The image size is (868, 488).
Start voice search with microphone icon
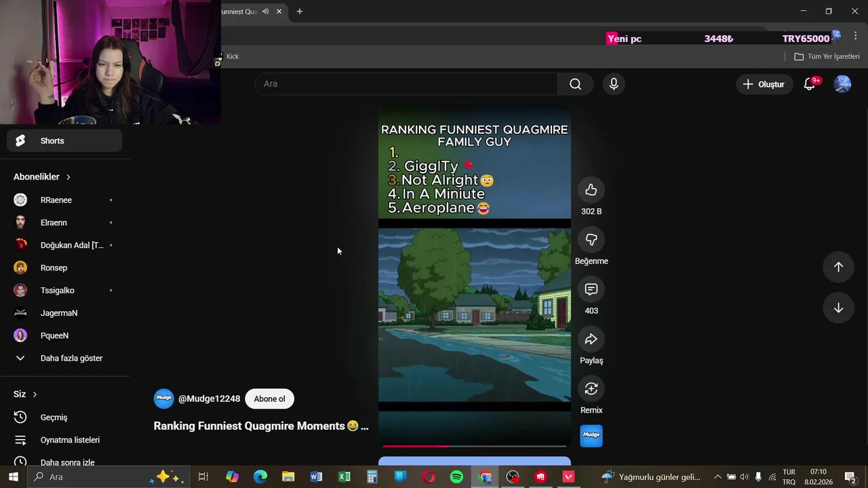pyautogui.click(x=614, y=84)
